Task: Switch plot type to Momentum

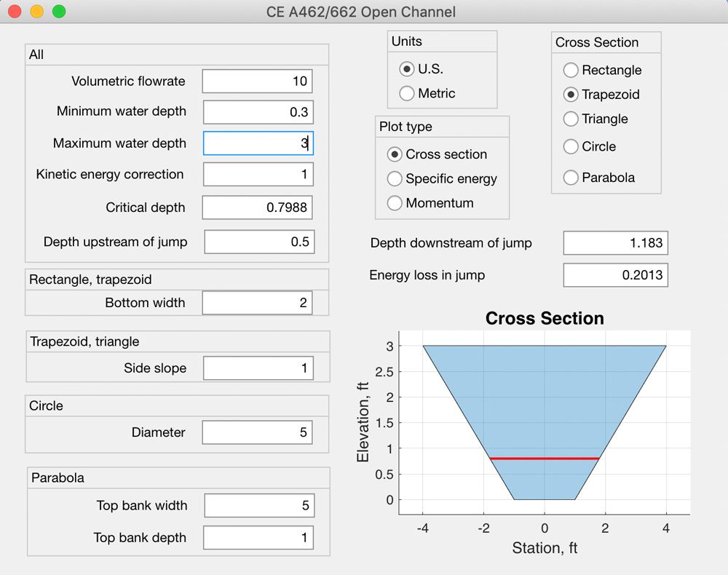Action: click(394, 203)
